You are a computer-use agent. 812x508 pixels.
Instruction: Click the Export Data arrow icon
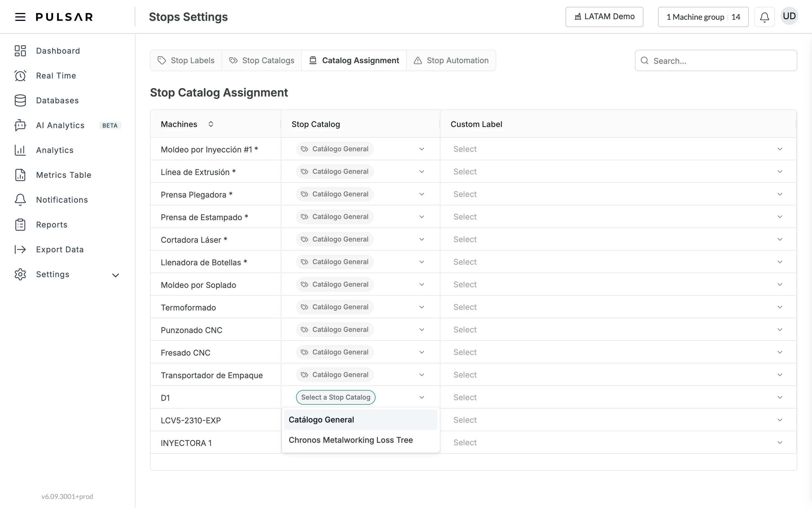20,249
